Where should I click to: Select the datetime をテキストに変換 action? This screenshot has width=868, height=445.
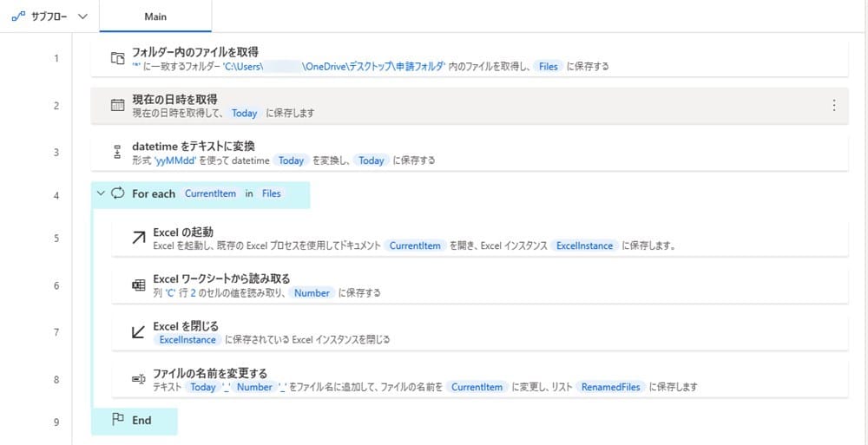(193, 145)
